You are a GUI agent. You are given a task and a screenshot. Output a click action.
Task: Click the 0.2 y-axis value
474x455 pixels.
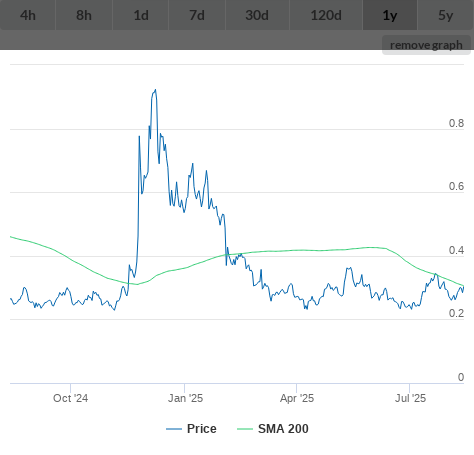coord(456,313)
